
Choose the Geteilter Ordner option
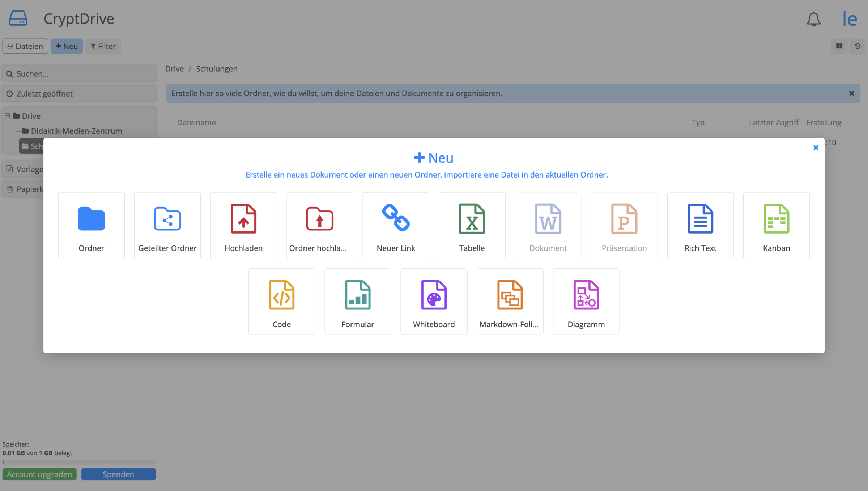167,225
